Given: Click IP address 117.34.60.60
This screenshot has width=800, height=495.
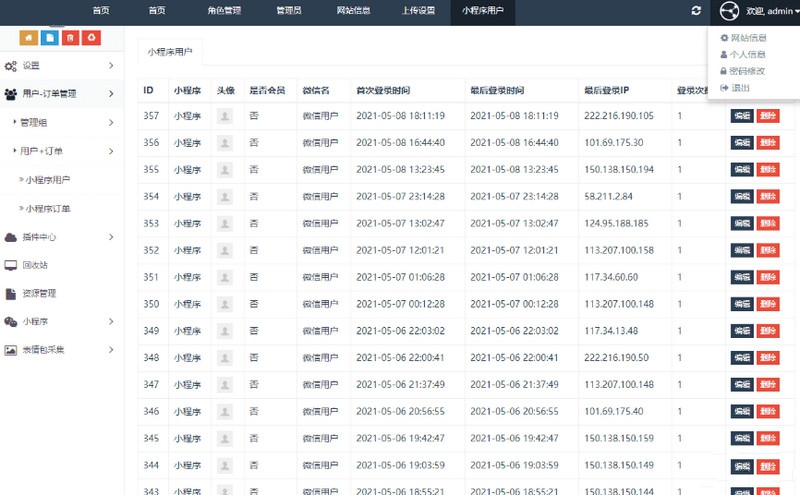Looking at the screenshot, I should coord(611,277).
